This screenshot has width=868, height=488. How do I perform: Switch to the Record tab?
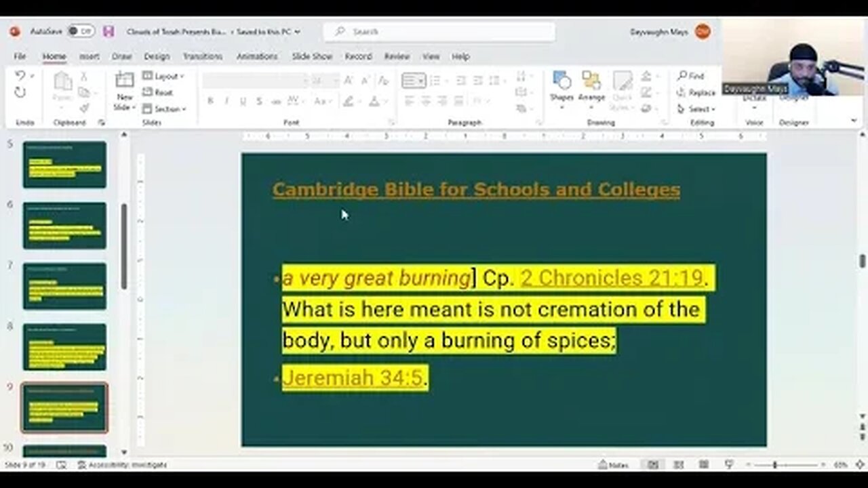tap(358, 56)
